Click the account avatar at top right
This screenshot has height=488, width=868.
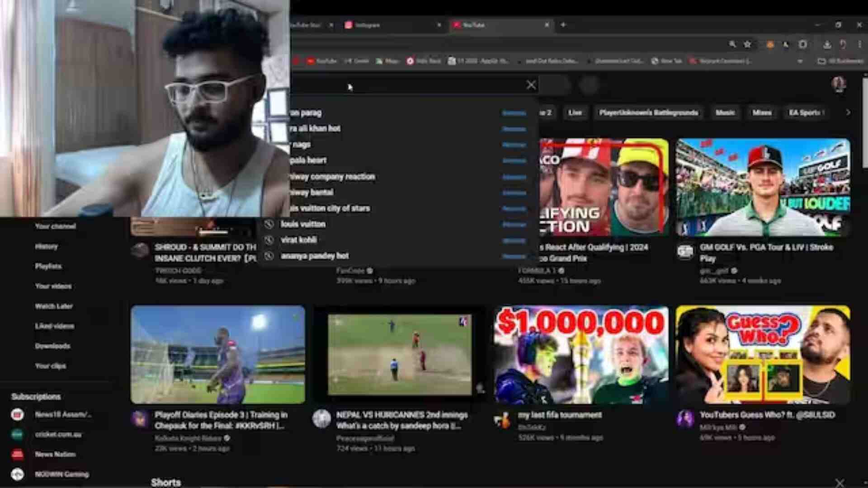click(x=839, y=84)
